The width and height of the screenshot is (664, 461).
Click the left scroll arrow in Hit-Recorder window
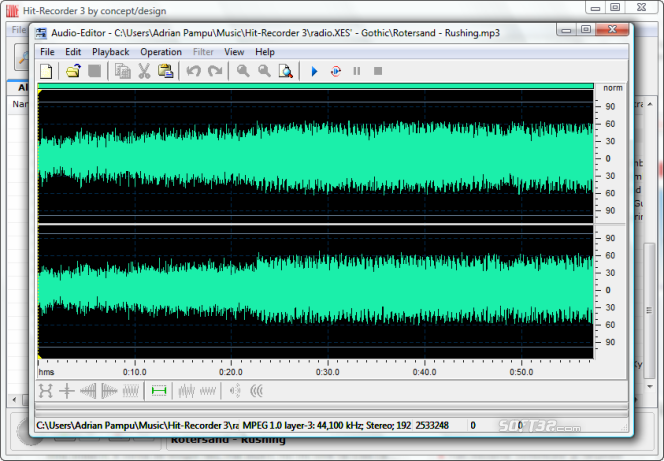tap(14, 399)
